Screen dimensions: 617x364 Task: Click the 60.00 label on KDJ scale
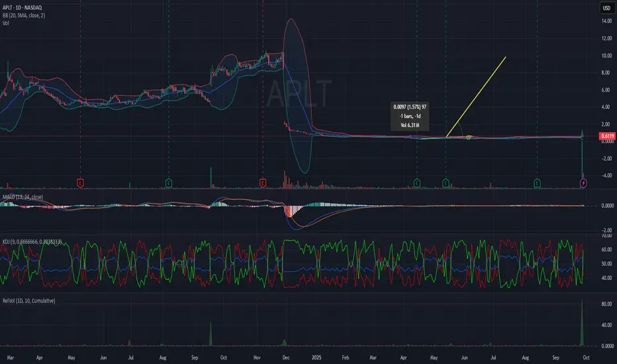tap(606, 250)
